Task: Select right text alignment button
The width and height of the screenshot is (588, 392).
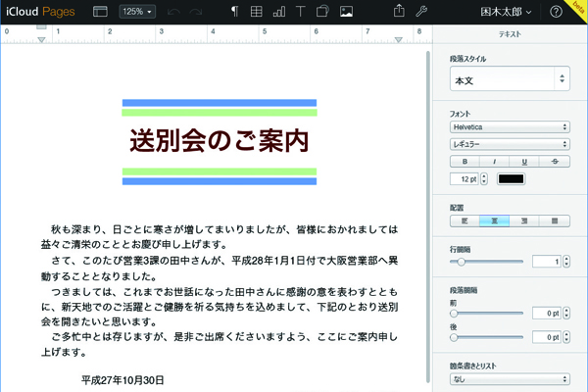Action: (x=524, y=221)
